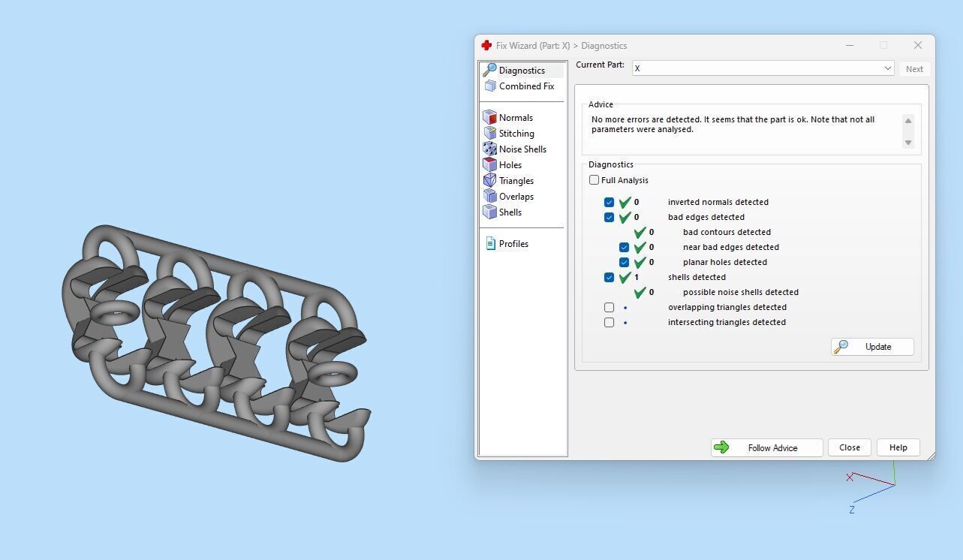The width and height of the screenshot is (963, 560).
Task: Click the Stitching icon in sidebar
Action: [489, 133]
